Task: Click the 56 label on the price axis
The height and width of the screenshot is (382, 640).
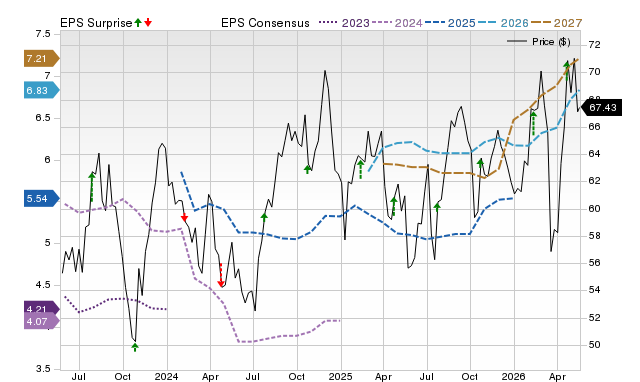Action: click(595, 263)
